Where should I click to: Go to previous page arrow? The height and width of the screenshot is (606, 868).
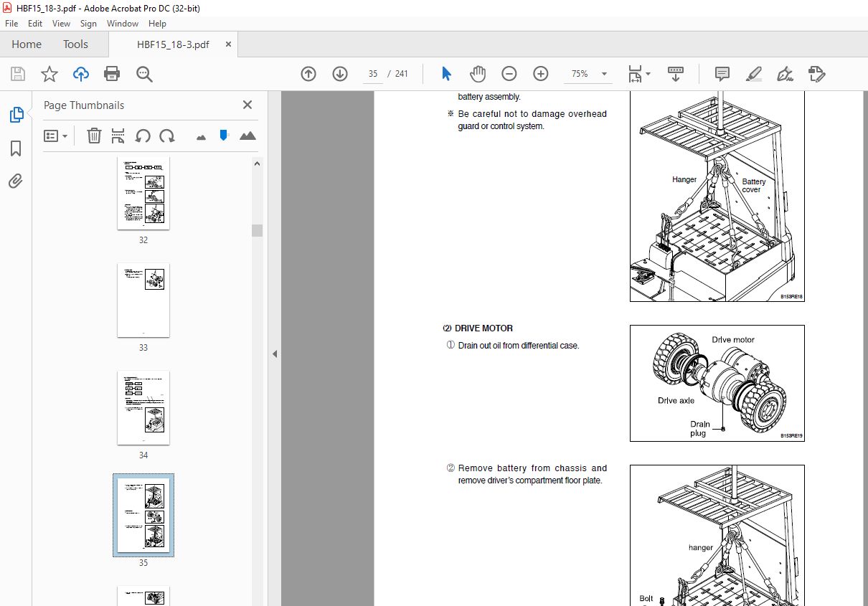click(308, 74)
